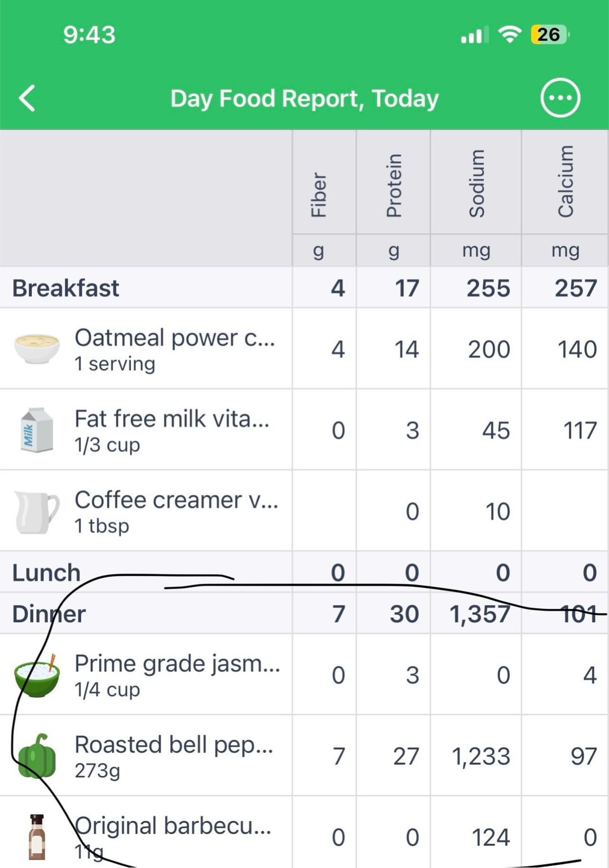Open the three-dot more options menu
609x868 pixels.
pos(560,98)
